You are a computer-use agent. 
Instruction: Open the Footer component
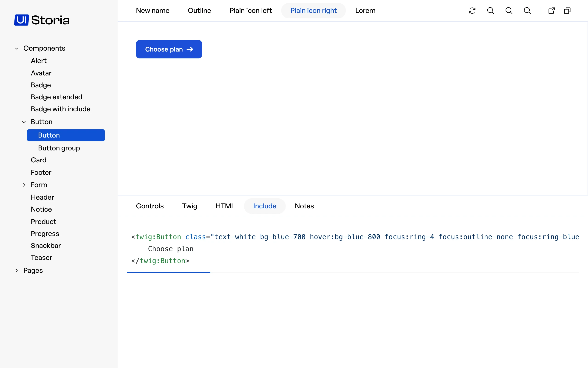pos(41,172)
